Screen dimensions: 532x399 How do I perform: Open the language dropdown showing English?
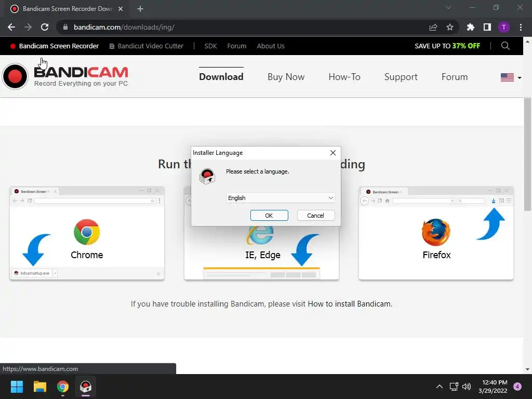coord(281,198)
